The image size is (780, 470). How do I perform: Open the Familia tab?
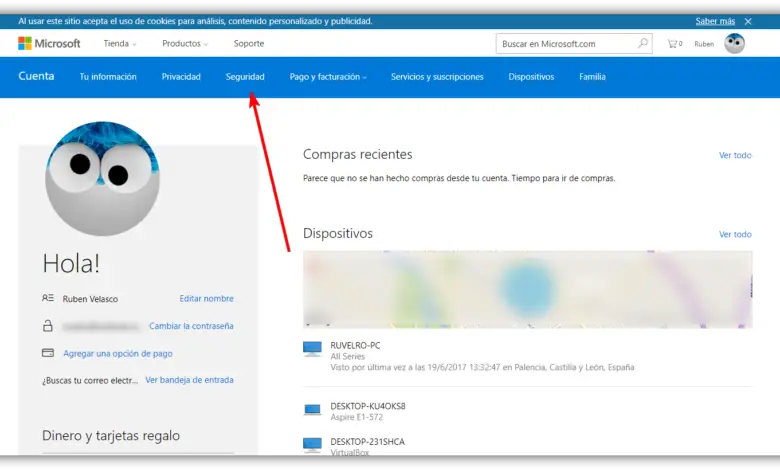[x=592, y=77]
